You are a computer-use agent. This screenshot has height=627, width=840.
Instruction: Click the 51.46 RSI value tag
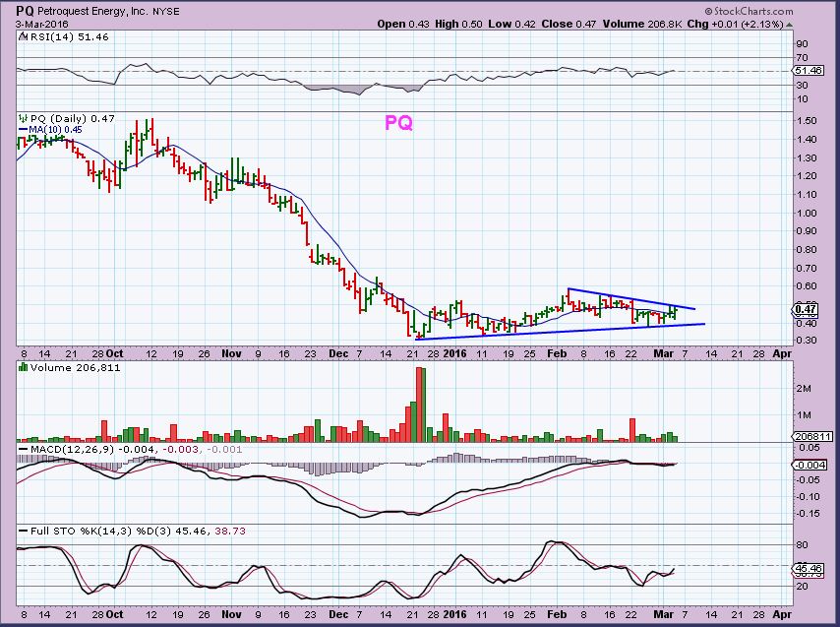point(807,72)
